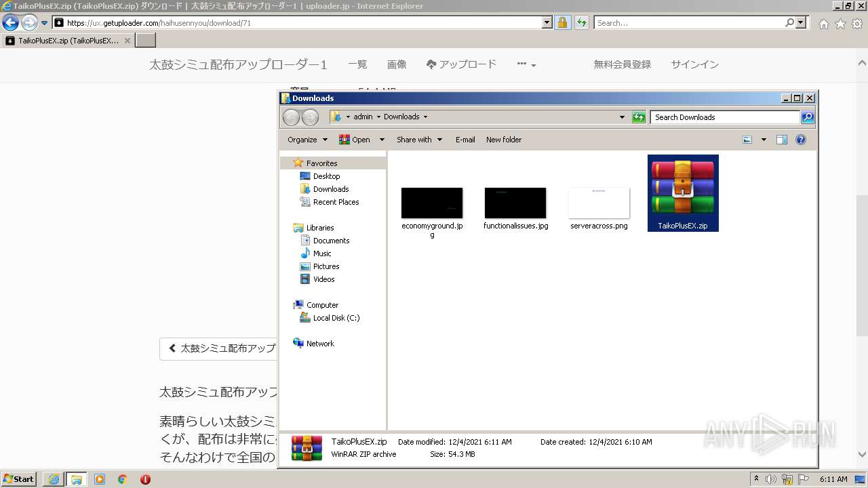Select Recent Places in navigation pane
Screen dimensions: 868x488
click(x=336, y=202)
